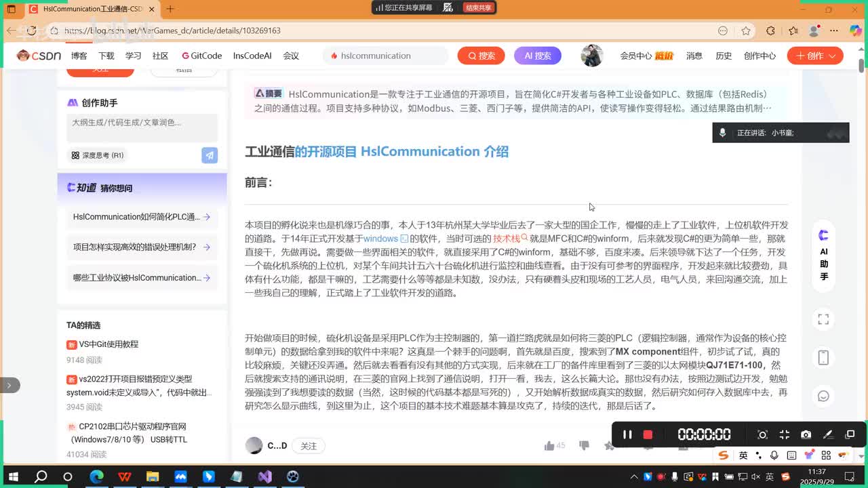This screenshot has height=488, width=868.
Task: Click the recorder region-capture icon
Action: point(762,434)
